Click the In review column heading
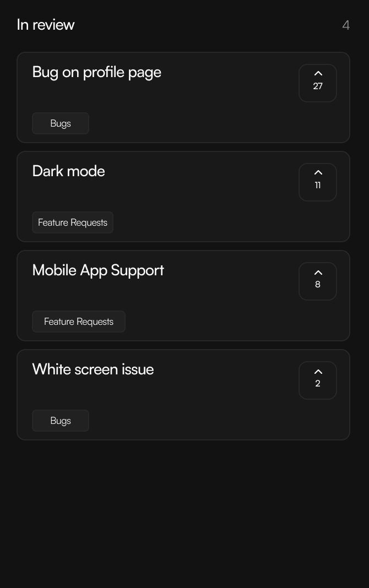 coord(46,25)
